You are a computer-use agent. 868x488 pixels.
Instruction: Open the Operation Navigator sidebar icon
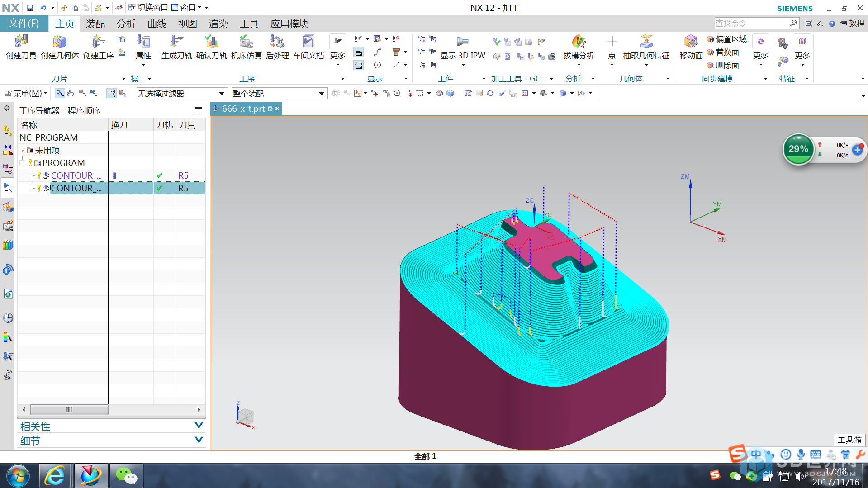click(8, 188)
